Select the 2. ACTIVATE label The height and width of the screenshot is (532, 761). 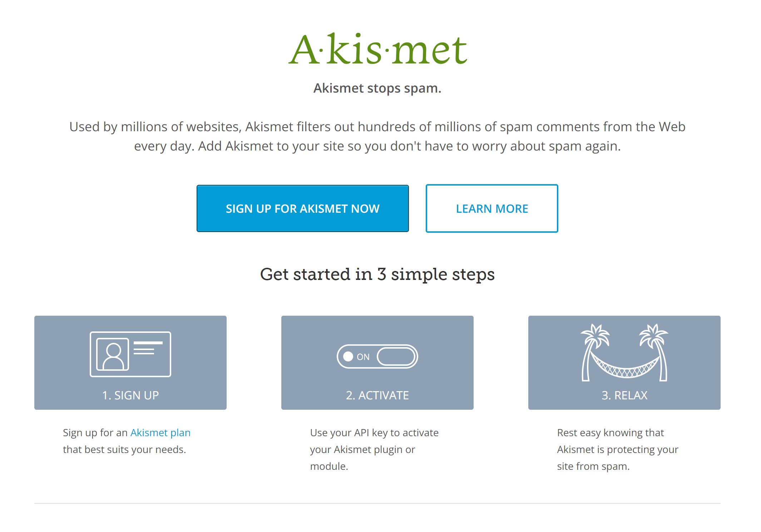(x=377, y=395)
